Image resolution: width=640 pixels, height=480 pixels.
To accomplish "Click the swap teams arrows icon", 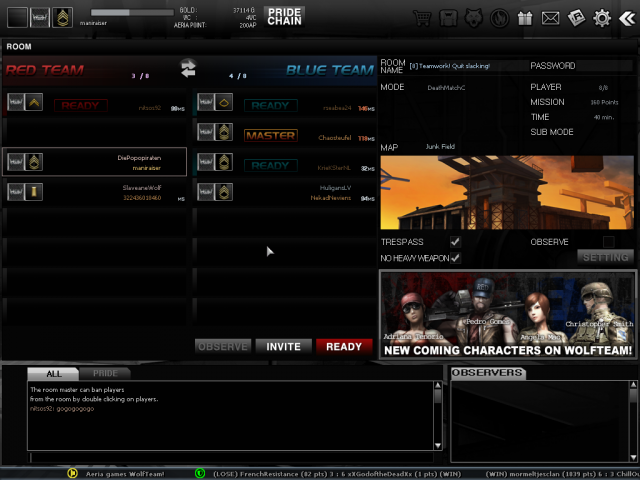I will click(187, 68).
